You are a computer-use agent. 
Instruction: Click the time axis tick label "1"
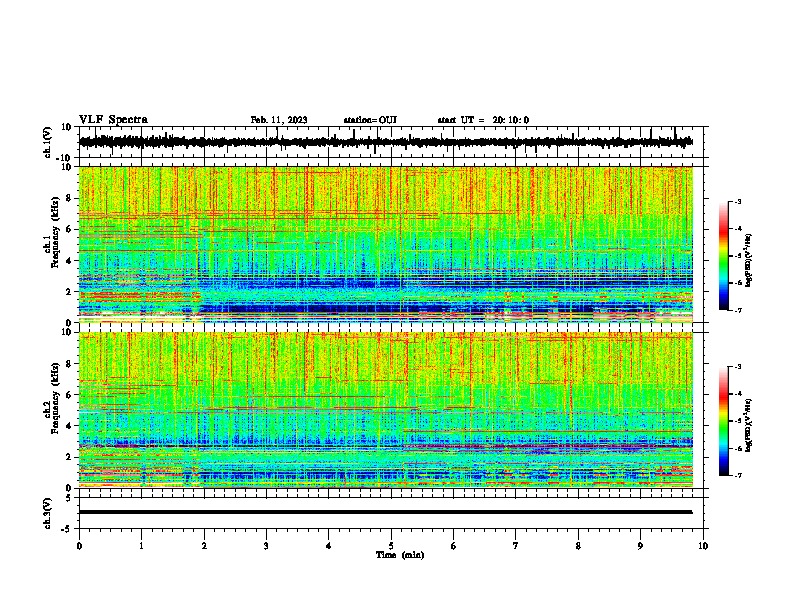click(141, 546)
